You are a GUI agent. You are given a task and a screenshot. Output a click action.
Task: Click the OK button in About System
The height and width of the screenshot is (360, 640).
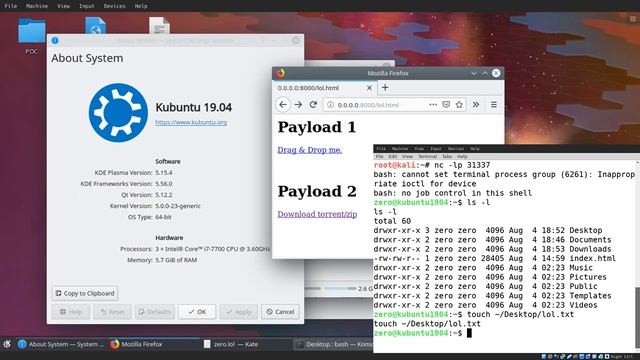click(197, 312)
